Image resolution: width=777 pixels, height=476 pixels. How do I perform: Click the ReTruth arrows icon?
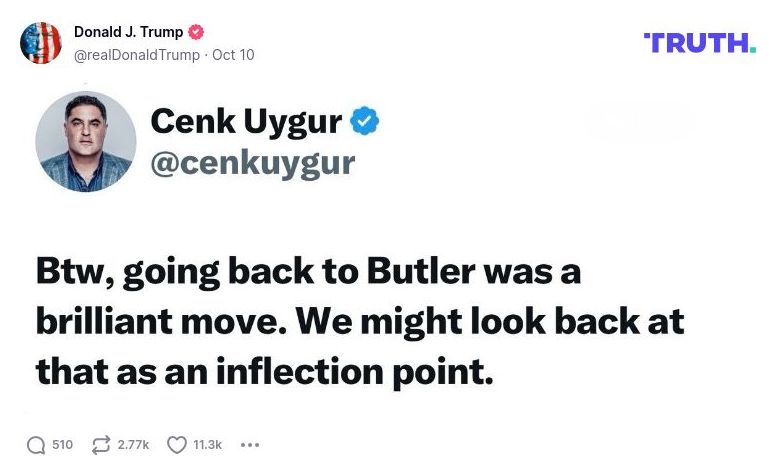[101, 445]
